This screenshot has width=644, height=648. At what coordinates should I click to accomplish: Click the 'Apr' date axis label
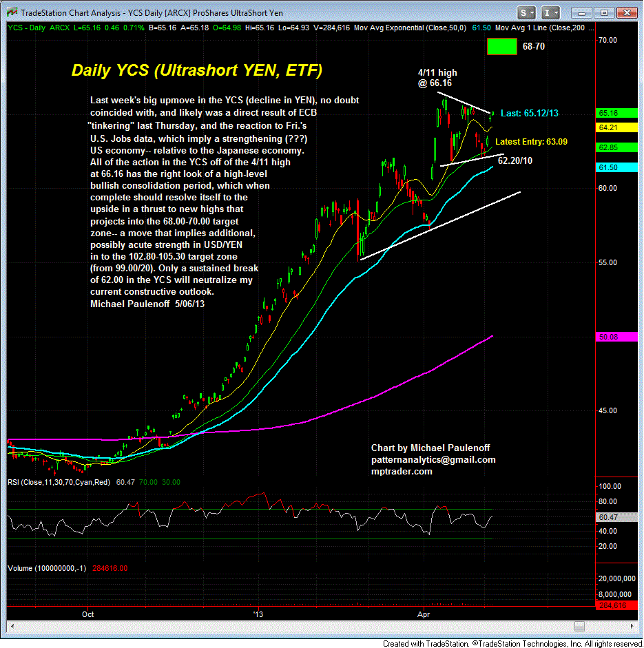click(x=424, y=614)
